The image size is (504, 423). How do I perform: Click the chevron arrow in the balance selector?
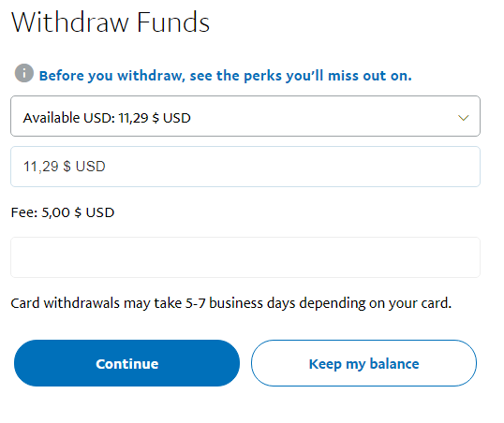pyautogui.click(x=463, y=118)
